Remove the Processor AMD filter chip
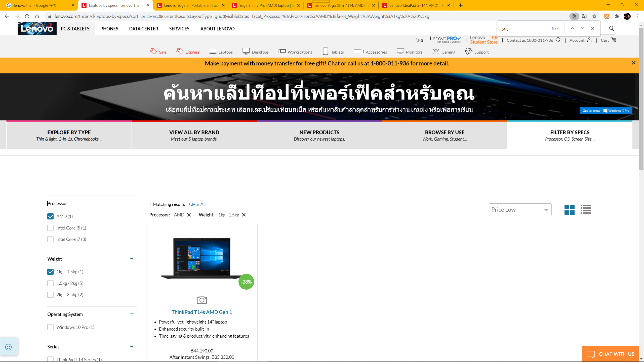 pyautogui.click(x=189, y=215)
